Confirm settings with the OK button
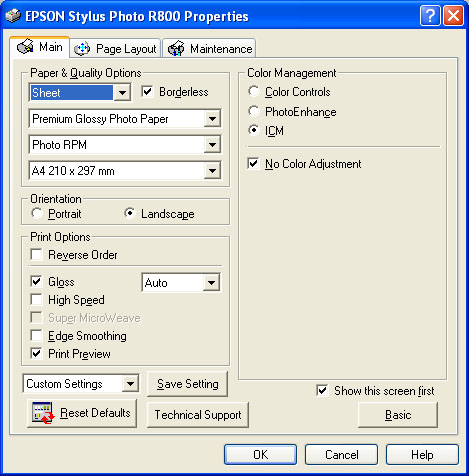The height and width of the screenshot is (476, 469). point(260,455)
